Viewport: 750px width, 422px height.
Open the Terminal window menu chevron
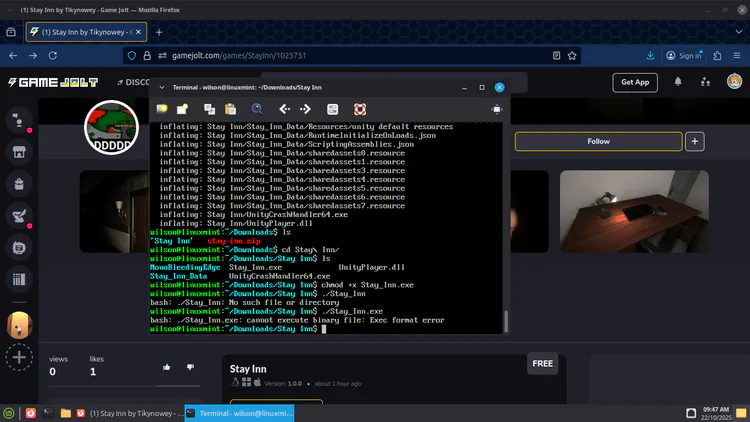coord(162,88)
